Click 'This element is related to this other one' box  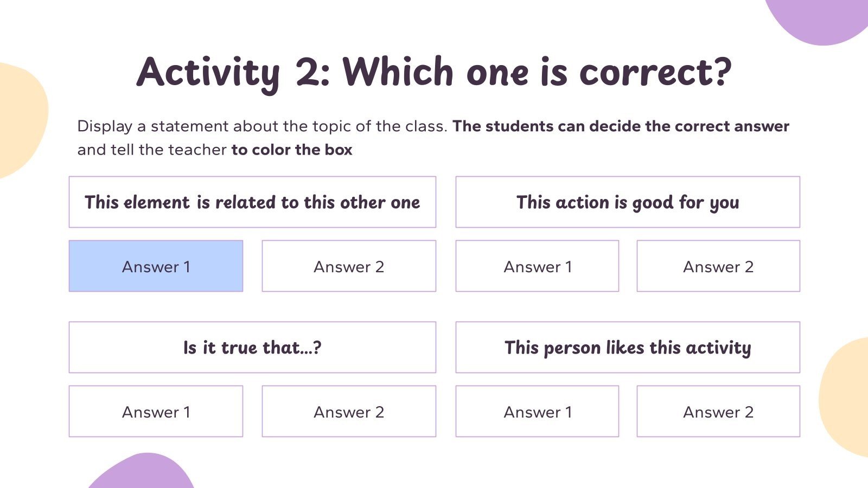point(252,202)
